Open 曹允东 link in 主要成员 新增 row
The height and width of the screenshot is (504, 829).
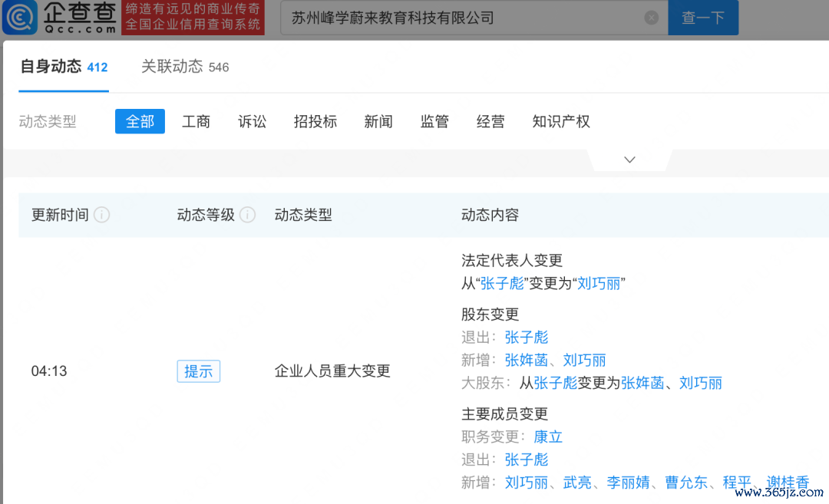pyautogui.click(x=686, y=483)
